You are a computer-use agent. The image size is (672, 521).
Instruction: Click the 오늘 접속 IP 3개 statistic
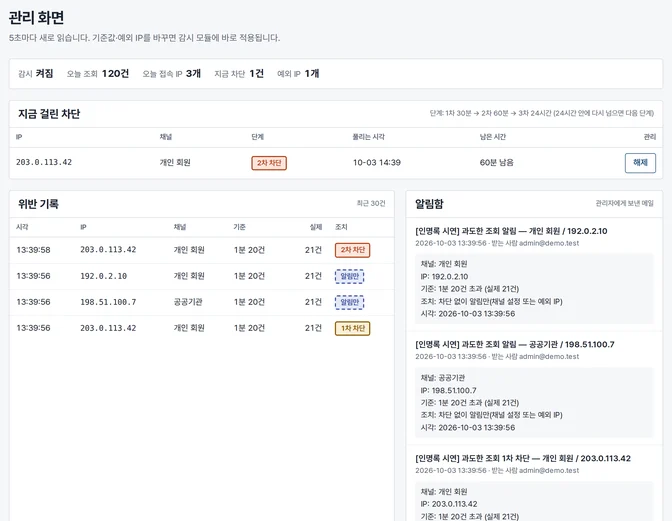click(x=171, y=74)
